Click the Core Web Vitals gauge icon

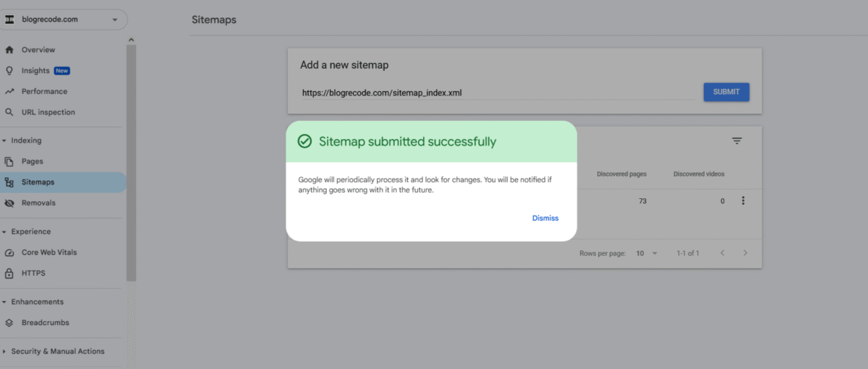tap(9, 253)
